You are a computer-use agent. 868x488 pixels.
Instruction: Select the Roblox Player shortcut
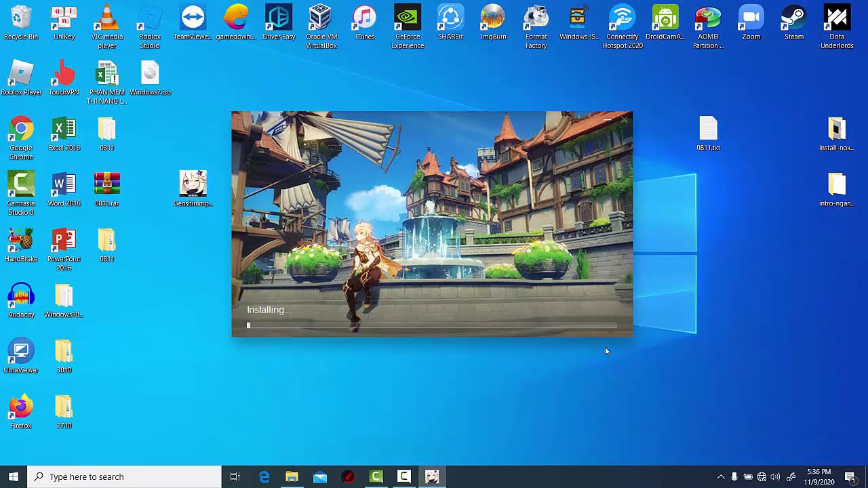[21, 78]
